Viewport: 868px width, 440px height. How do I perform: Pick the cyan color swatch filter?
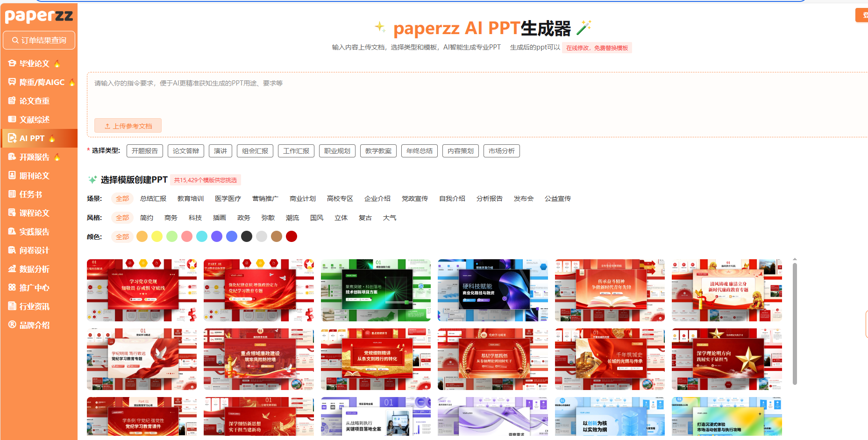pos(202,237)
